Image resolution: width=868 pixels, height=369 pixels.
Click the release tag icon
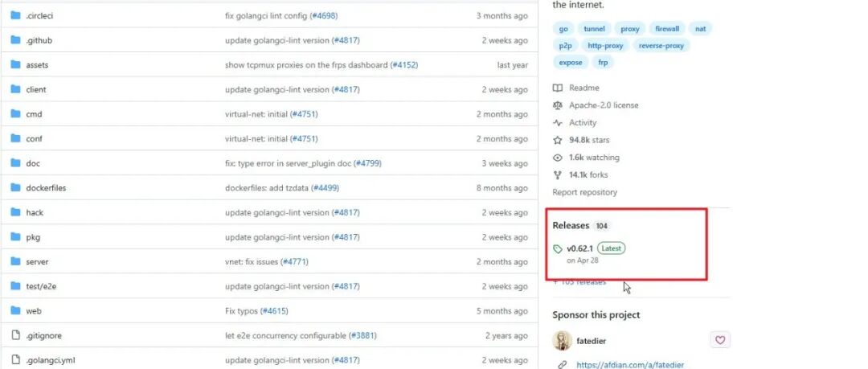point(558,248)
